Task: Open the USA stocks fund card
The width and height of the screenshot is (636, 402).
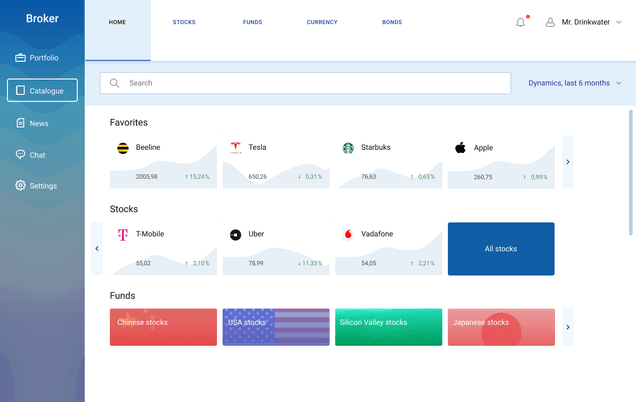Action: [276, 327]
